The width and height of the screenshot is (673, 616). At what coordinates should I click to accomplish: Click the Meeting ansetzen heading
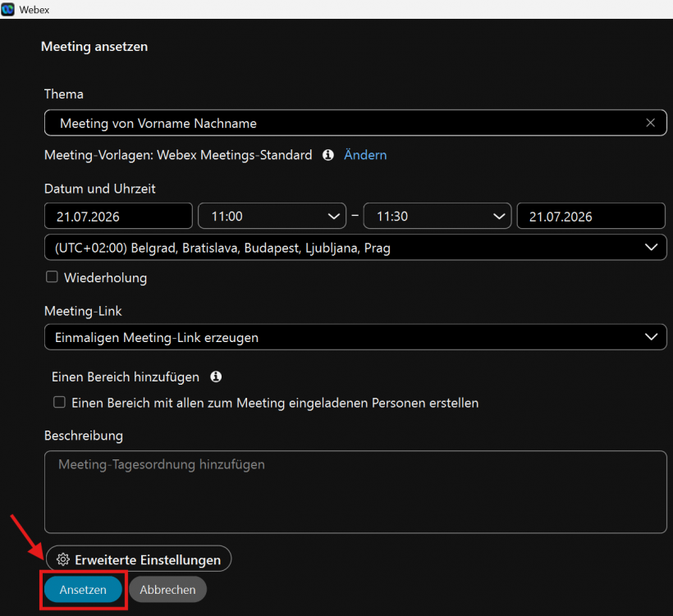coord(94,46)
